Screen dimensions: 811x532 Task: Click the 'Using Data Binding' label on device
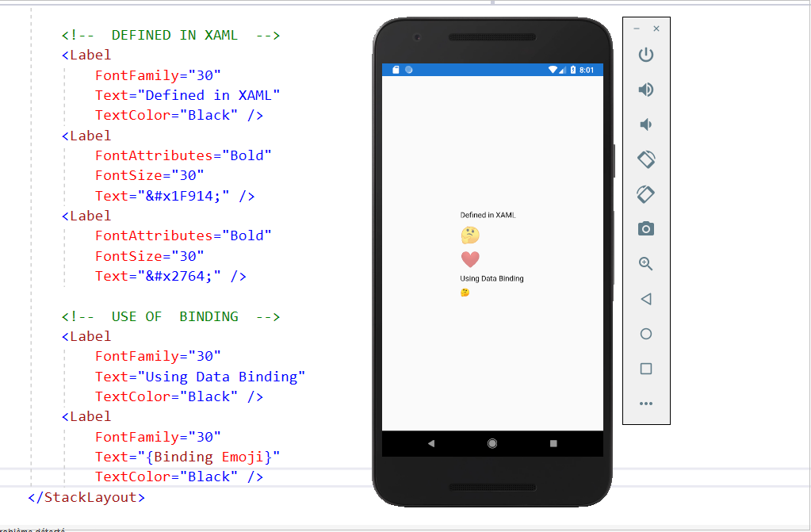tap(492, 278)
